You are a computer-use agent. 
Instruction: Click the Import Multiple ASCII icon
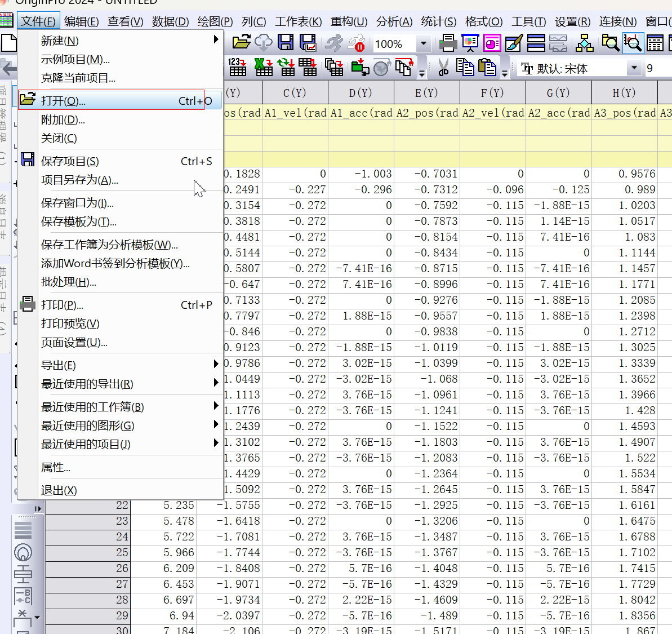pos(308,67)
